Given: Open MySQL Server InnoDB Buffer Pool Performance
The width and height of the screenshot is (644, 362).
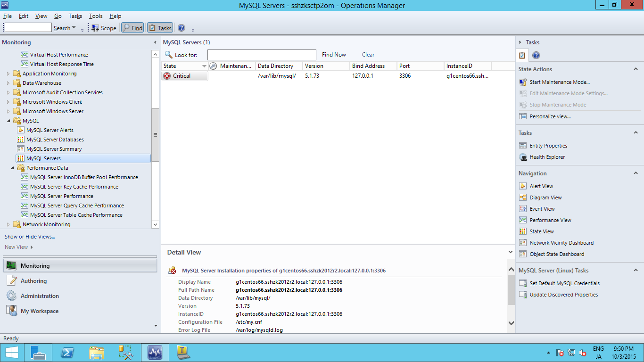Looking at the screenshot, I should [x=84, y=177].
